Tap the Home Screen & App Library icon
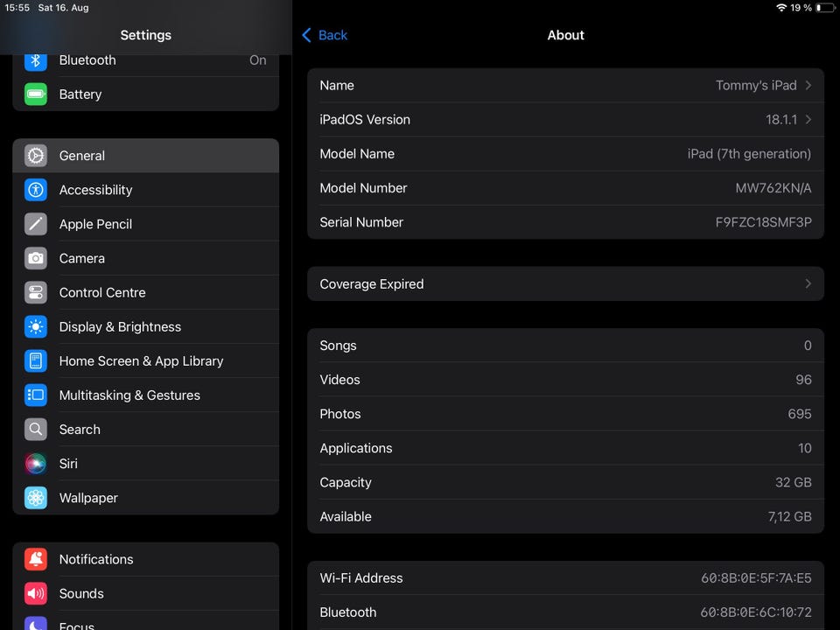 pos(36,361)
